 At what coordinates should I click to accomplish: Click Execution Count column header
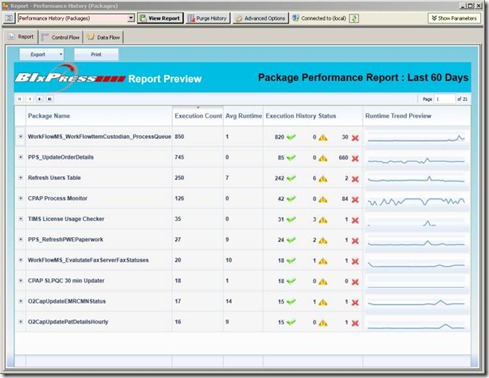click(x=198, y=116)
